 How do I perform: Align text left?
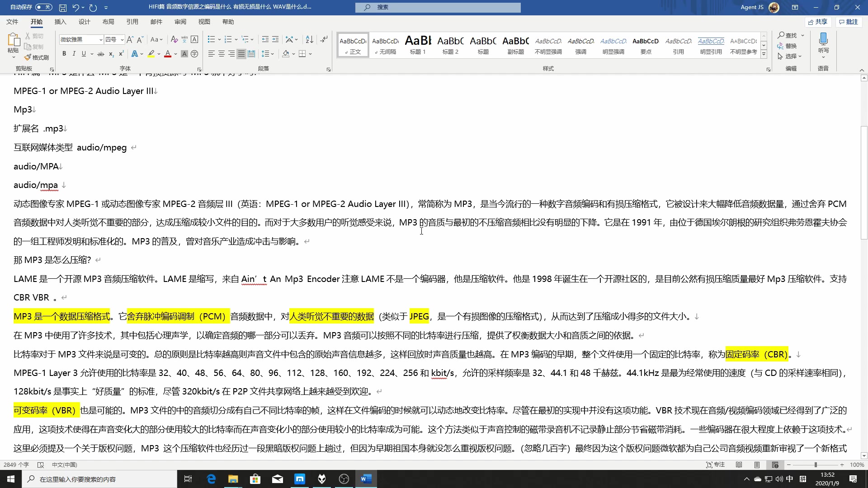(211, 54)
